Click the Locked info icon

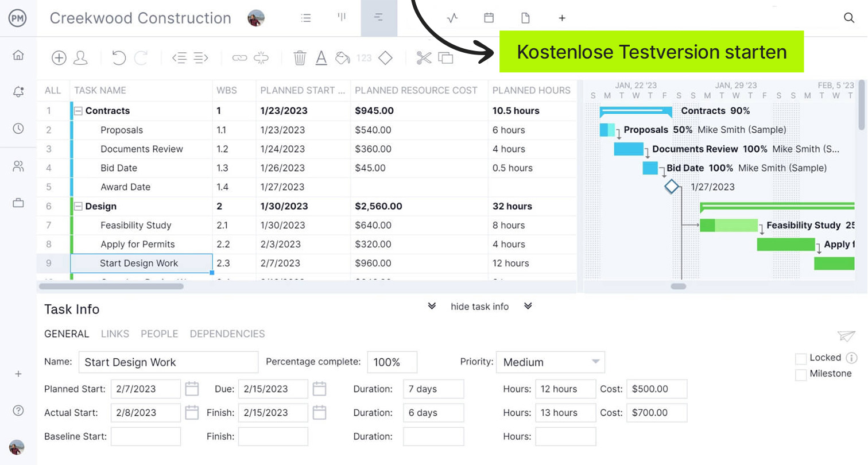click(851, 358)
